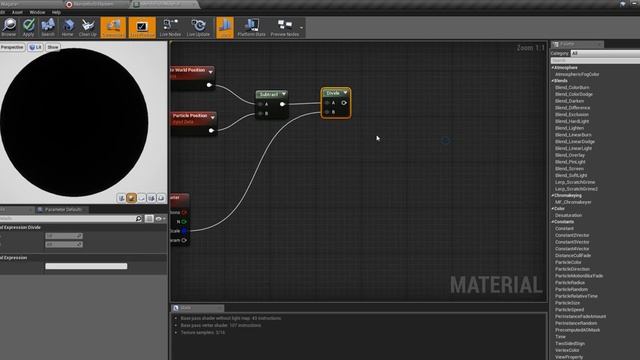The height and width of the screenshot is (360, 640).
Task: Open the Asset menu
Action: (17, 12)
